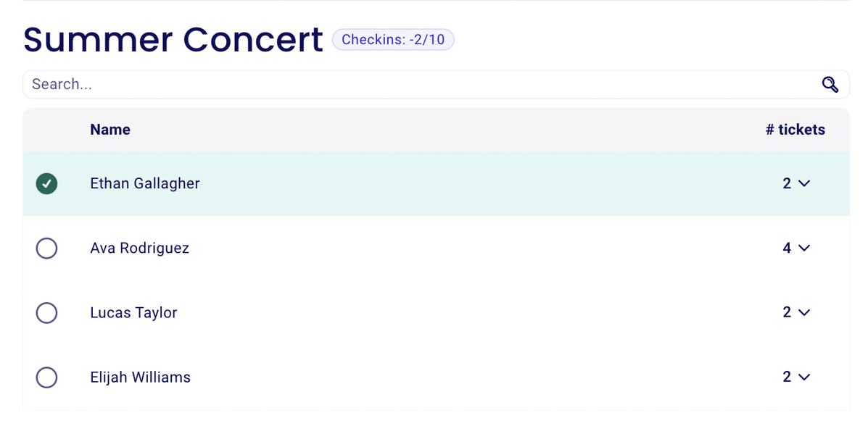Click the checkmark icon inside Ethan's filled circle
868x426 pixels.
pos(46,184)
